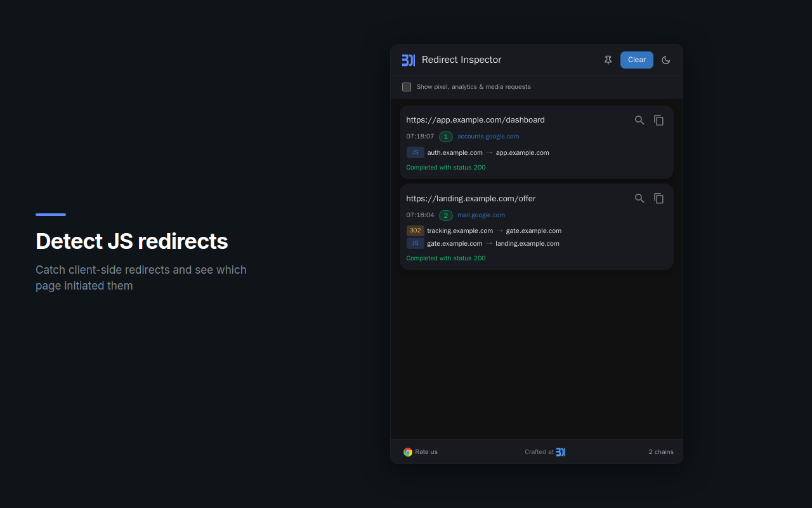The width and height of the screenshot is (812, 508).
Task: Pin the Redirect Inspector popup
Action: tap(608, 60)
